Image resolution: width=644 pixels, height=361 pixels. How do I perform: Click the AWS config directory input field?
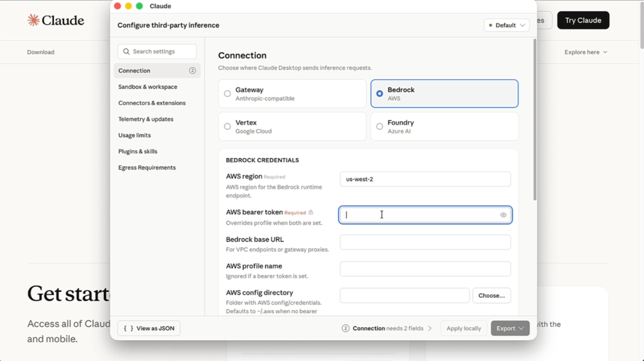[405, 296]
